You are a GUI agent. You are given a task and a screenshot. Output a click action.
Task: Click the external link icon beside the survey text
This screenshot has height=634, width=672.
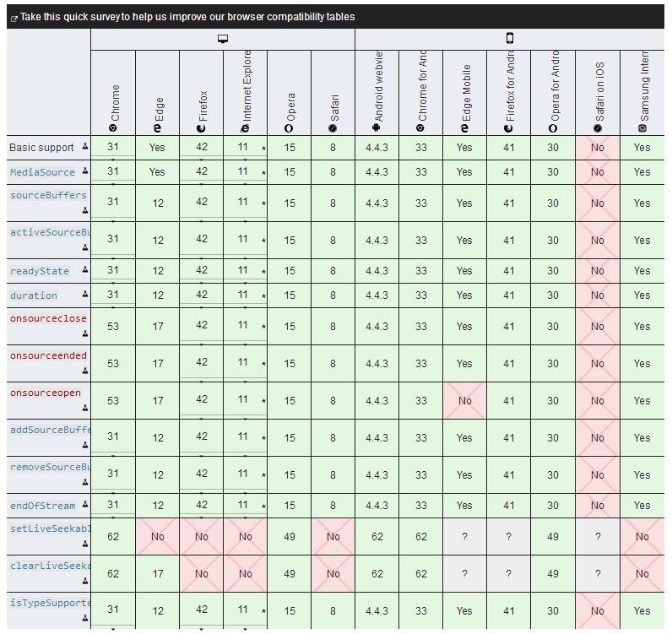[x=14, y=19]
